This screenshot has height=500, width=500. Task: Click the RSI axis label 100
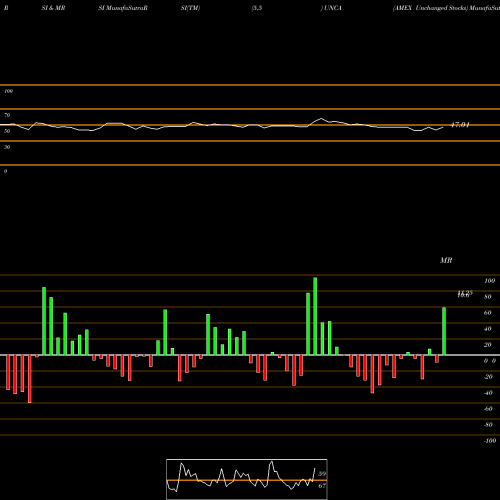tap(9, 91)
